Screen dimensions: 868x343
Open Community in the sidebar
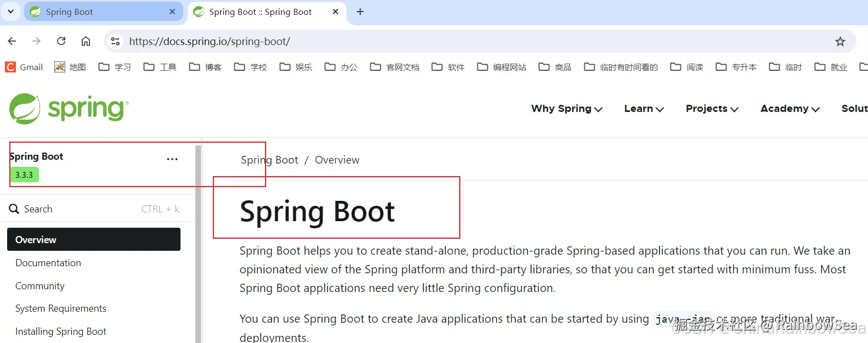click(x=40, y=286)
